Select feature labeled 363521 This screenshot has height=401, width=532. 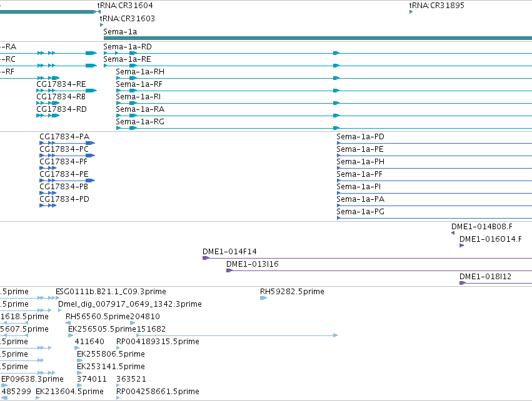pyautogui.click(x=131, y=380)
